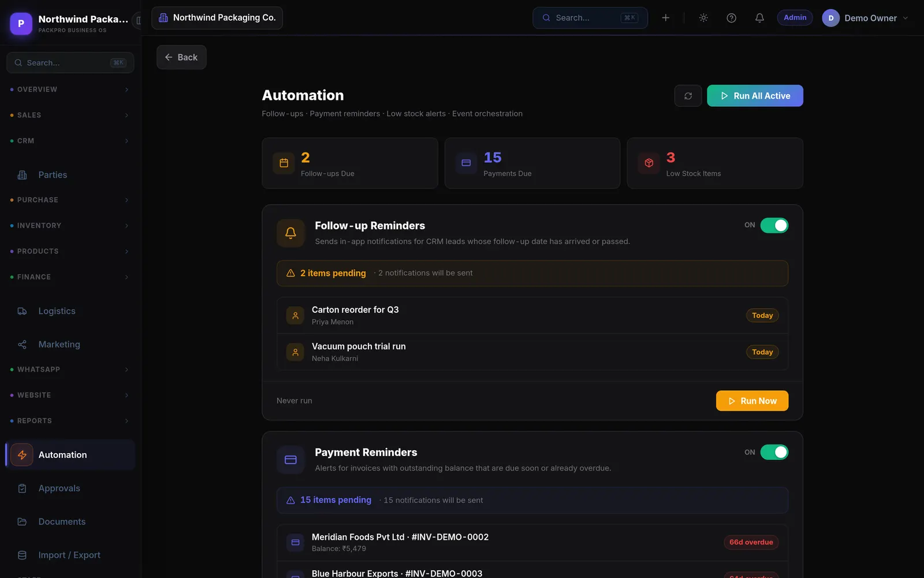The image size is (924, 578).
Task: Open Import / Export page
Action: (x=70, y=555)
